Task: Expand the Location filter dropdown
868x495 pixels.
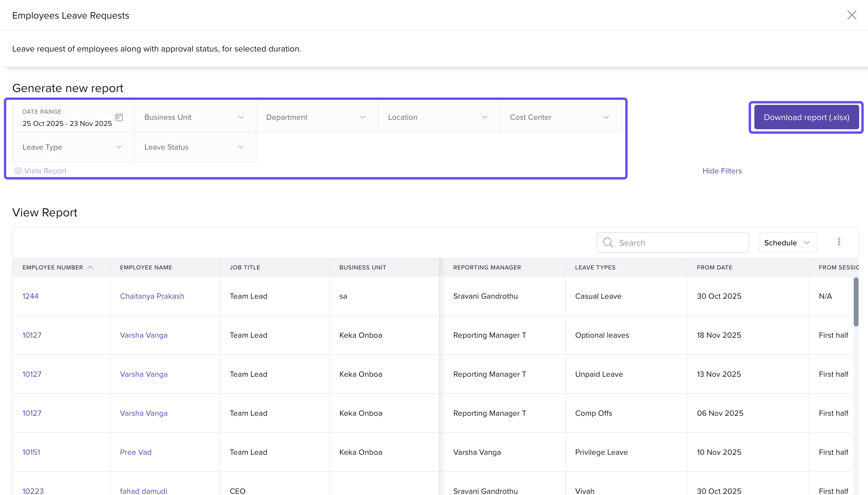Action: tap(439, 117)
